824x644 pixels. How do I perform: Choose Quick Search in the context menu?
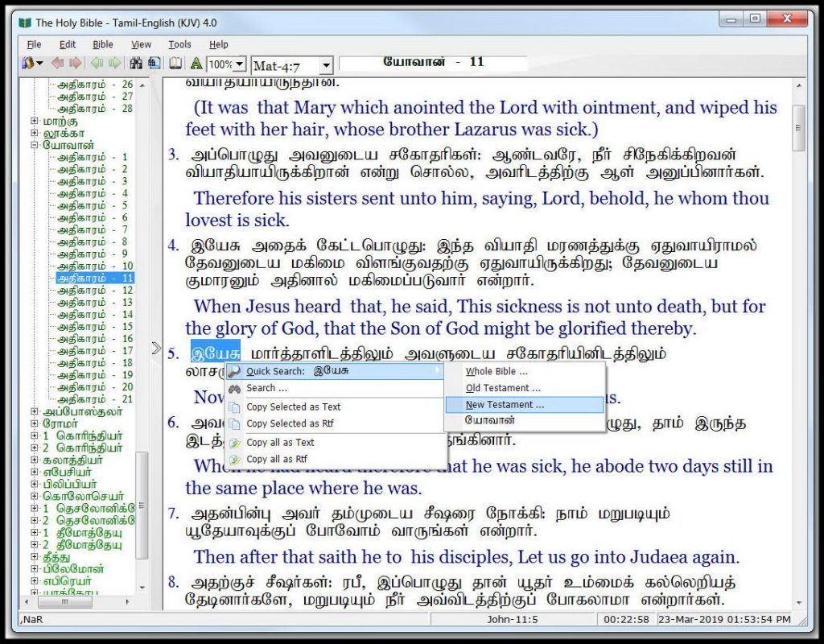(x=336, y=371)
